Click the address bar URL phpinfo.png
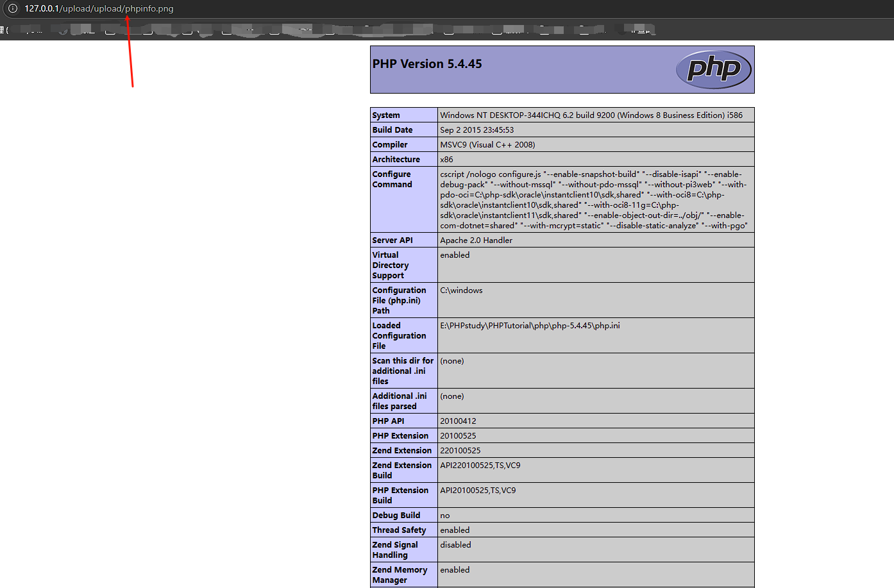 pos(99,8)
